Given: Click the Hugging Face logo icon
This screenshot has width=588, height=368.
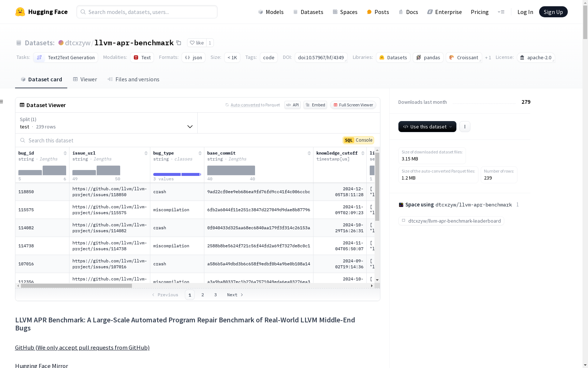Looking at the screenshot, I should click(x=20, y=12).
